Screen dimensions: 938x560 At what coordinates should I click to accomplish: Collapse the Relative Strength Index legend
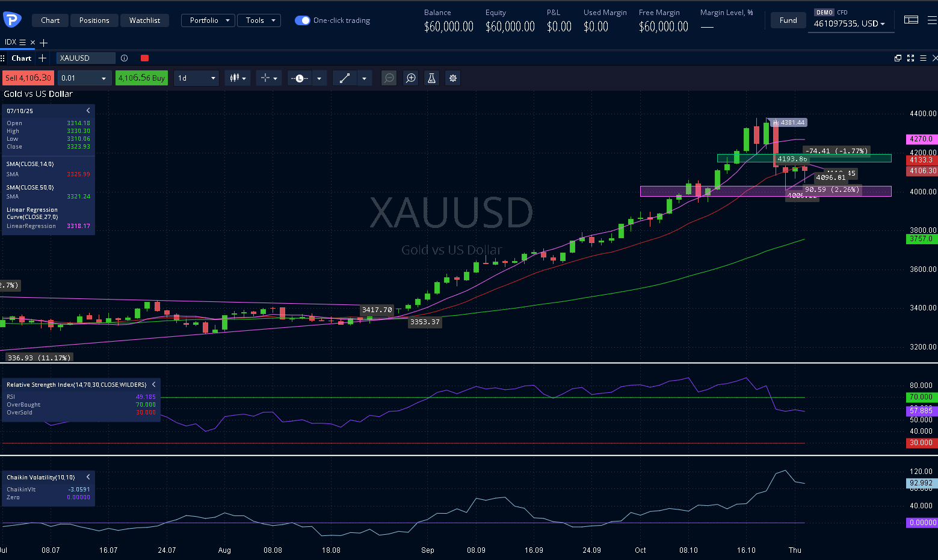pos(154,384)
